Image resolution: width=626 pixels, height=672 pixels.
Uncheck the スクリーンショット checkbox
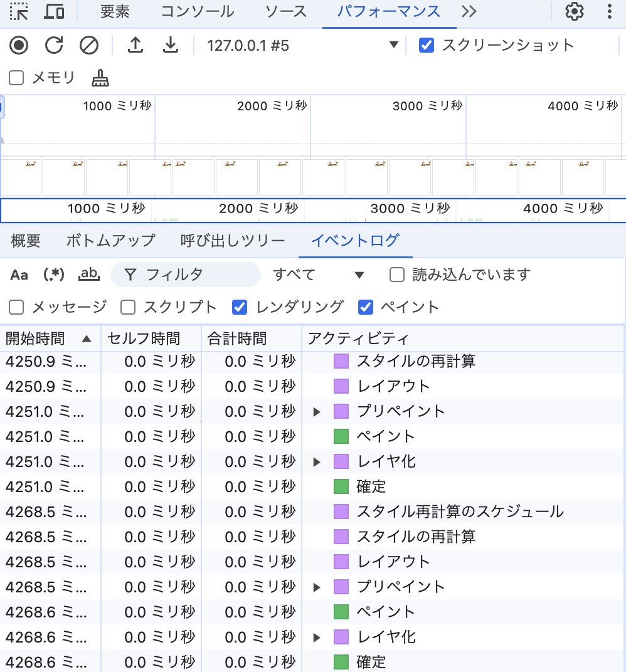click(x=427, y=45)
